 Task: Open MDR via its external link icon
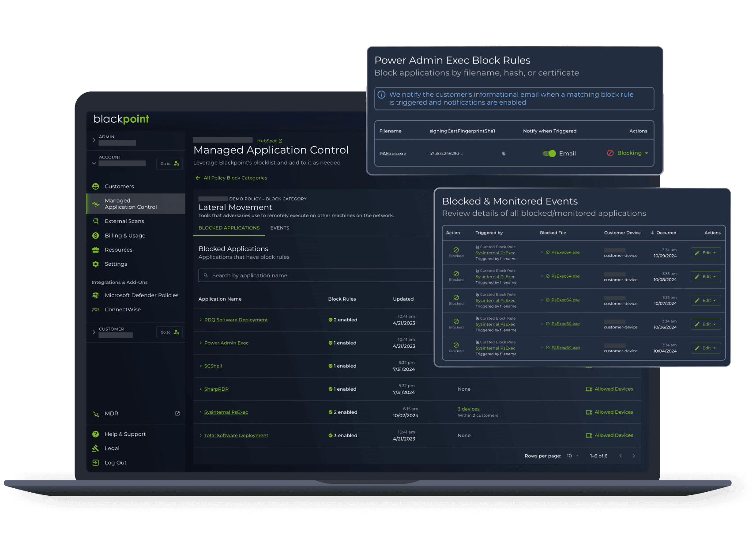[x=177, y=413]
